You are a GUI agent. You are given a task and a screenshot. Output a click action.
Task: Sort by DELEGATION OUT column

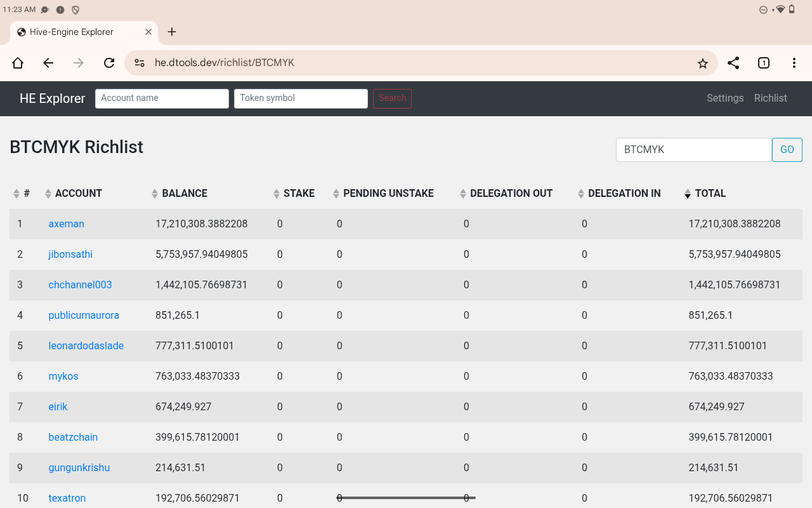(x=511, y=194)
